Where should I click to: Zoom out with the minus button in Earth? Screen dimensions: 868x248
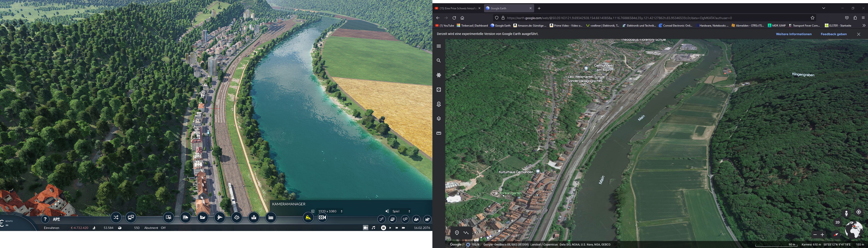(x=815, y=235)
